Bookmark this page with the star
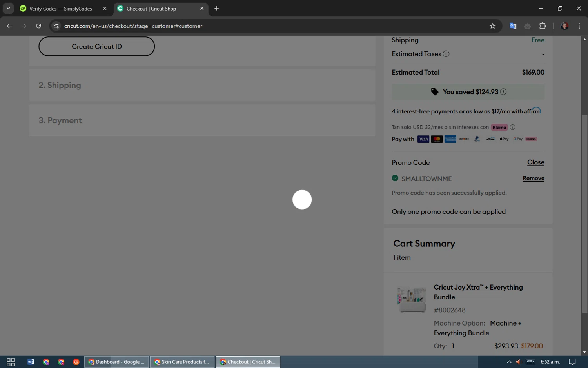588x368 pixels. pos(493,26)
